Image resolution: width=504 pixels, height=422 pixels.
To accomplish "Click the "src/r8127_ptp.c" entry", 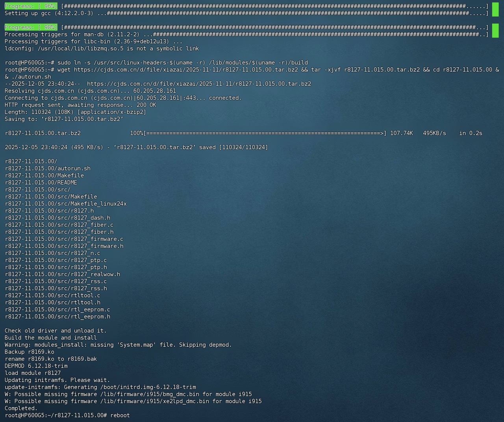I will pos(56,261).
